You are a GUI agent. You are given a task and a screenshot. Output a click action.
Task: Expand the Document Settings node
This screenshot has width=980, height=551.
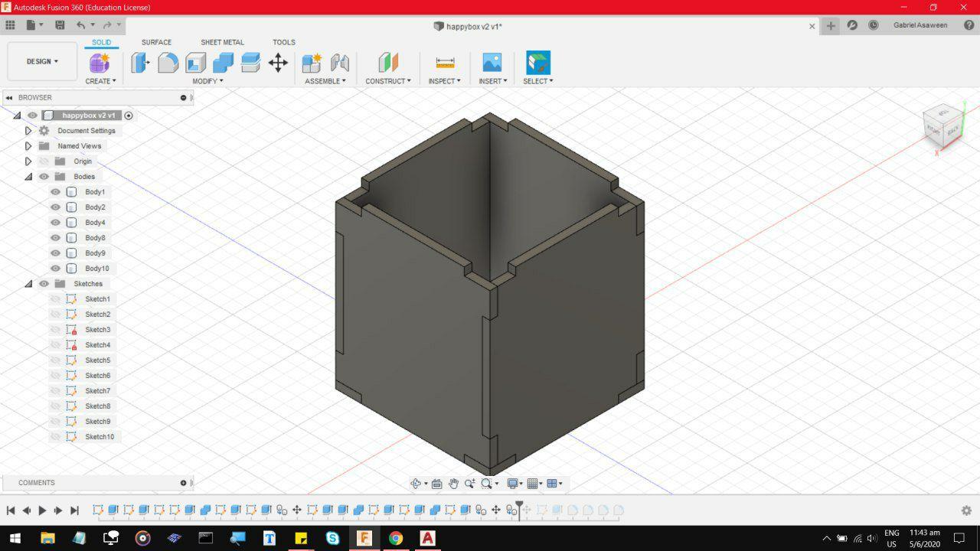coord(28,131)
